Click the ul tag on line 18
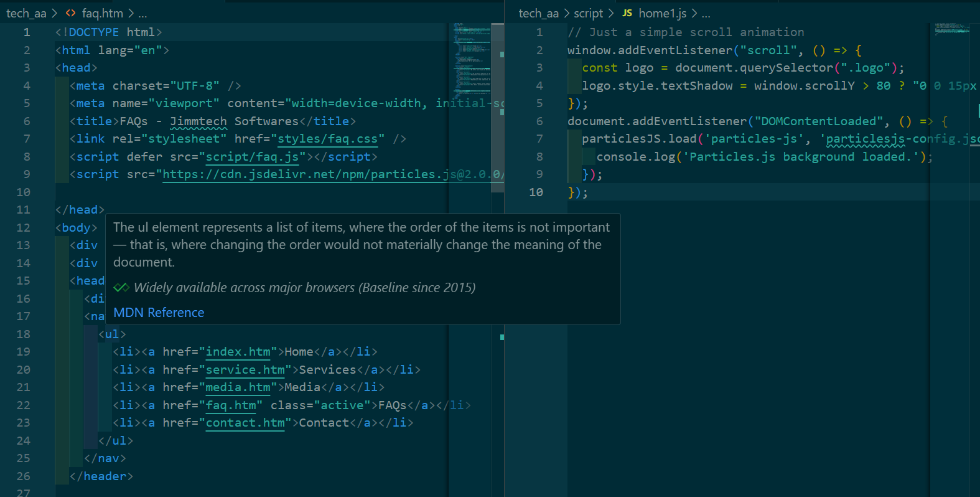980x497 pixels. 112,334
